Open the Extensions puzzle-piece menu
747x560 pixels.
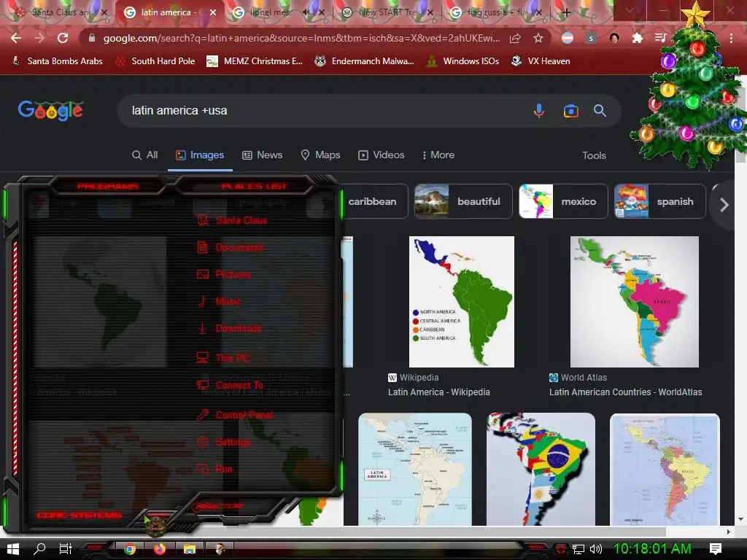coord(637,38)
